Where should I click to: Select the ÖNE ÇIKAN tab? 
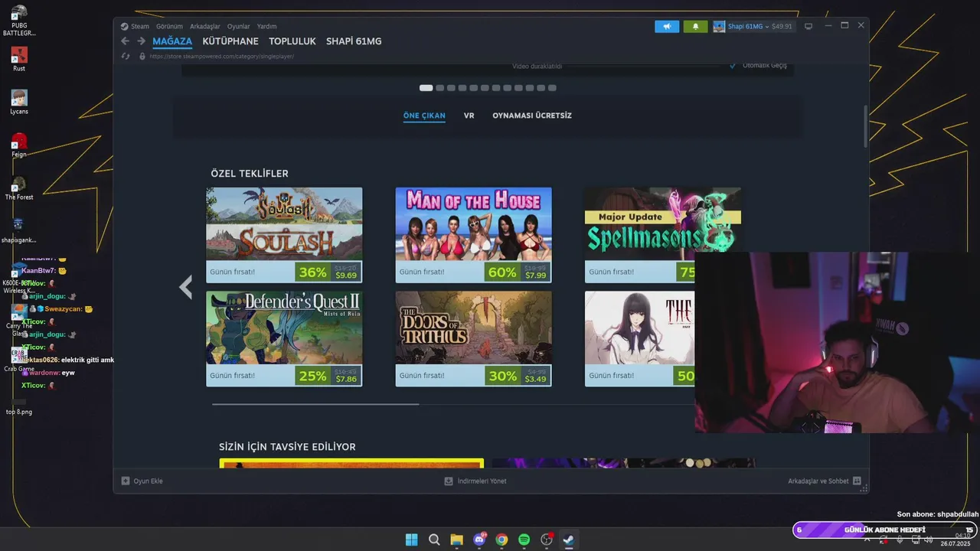pyautogui.click(x=424, y=116)
